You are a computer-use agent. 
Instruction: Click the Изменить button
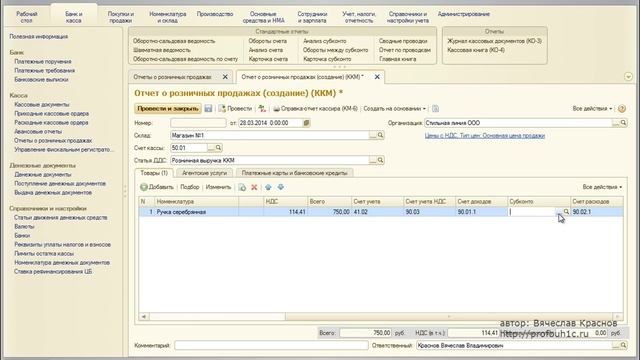(218, 187)
